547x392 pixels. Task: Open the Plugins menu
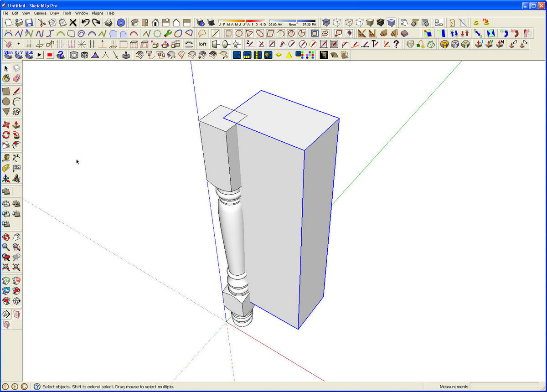click(98, 13)
